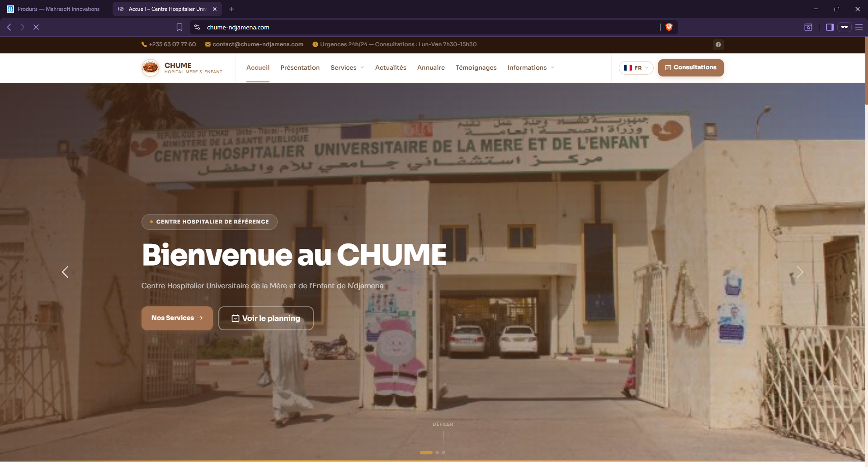Click the CENTRE HOSPITALIER DE RÉFÉRENCE badge

pyautogui.click(x=209, y=222)
